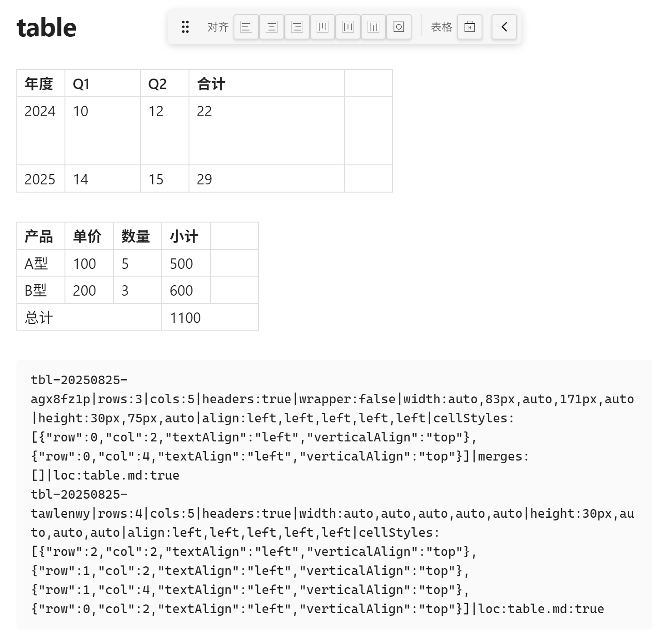
Task: Select the empty last header cell after 小计
Action: tap(234, 236)
